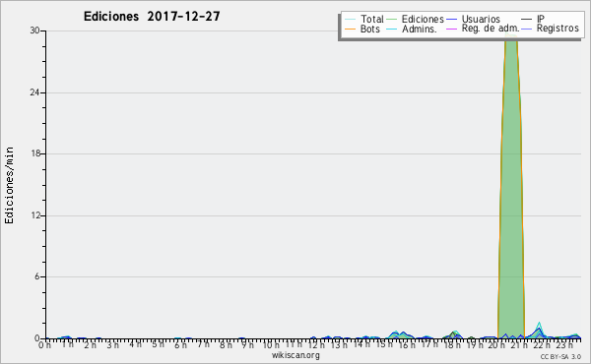Screen dimensions: 591x364
Task: Click the chart title 'Ediciones 2017-12-27'
Action: coord(152,17)
